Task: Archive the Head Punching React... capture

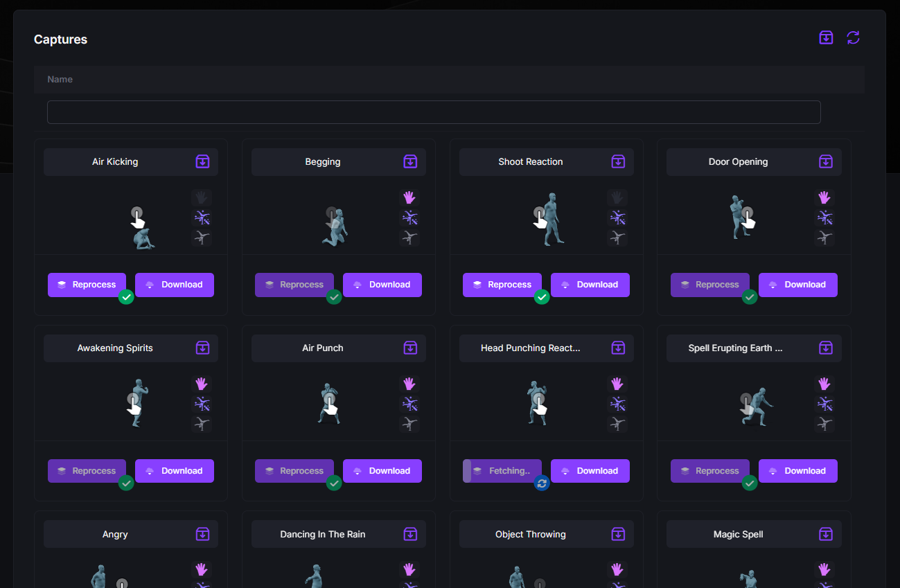Action: tap(618, 348)
